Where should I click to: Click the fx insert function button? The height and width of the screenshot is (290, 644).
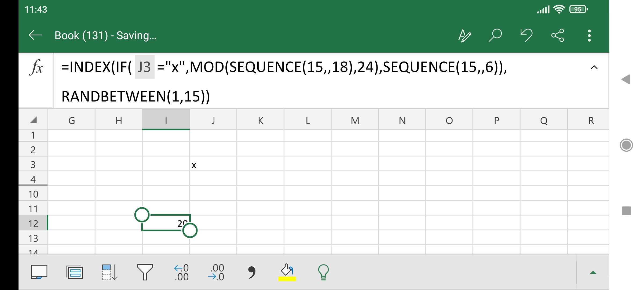(x=36, y=67)
